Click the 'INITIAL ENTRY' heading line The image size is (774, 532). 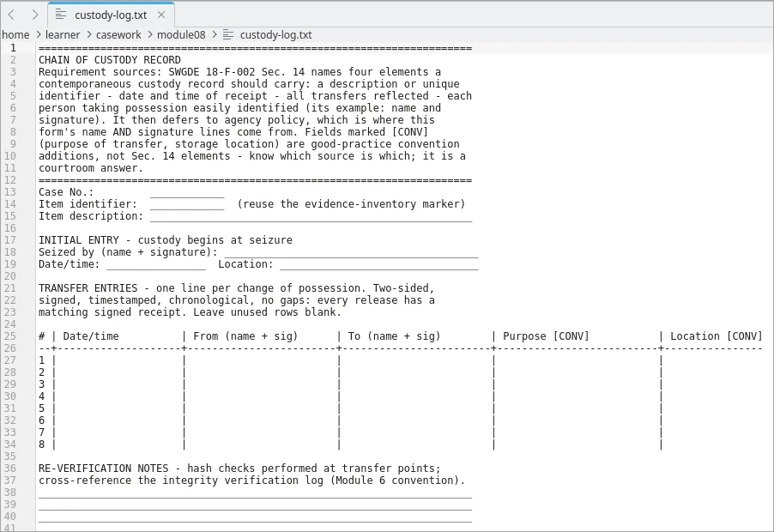(166, 240)
